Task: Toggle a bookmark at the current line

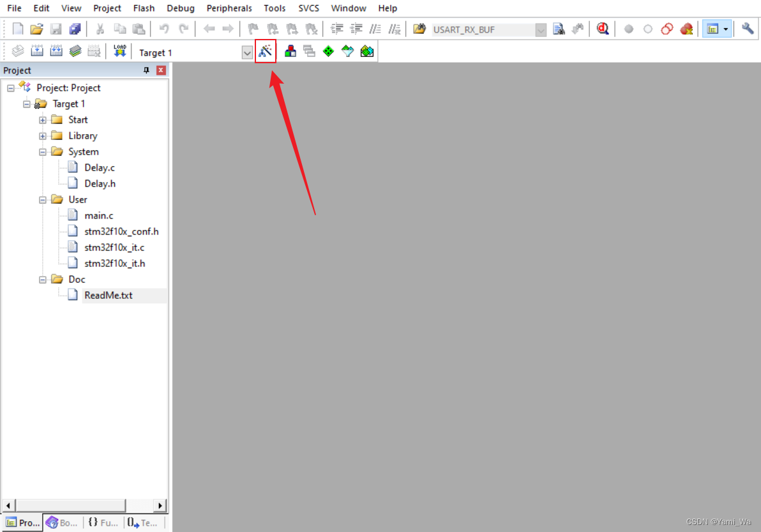Action: click(x=253, y=28)
